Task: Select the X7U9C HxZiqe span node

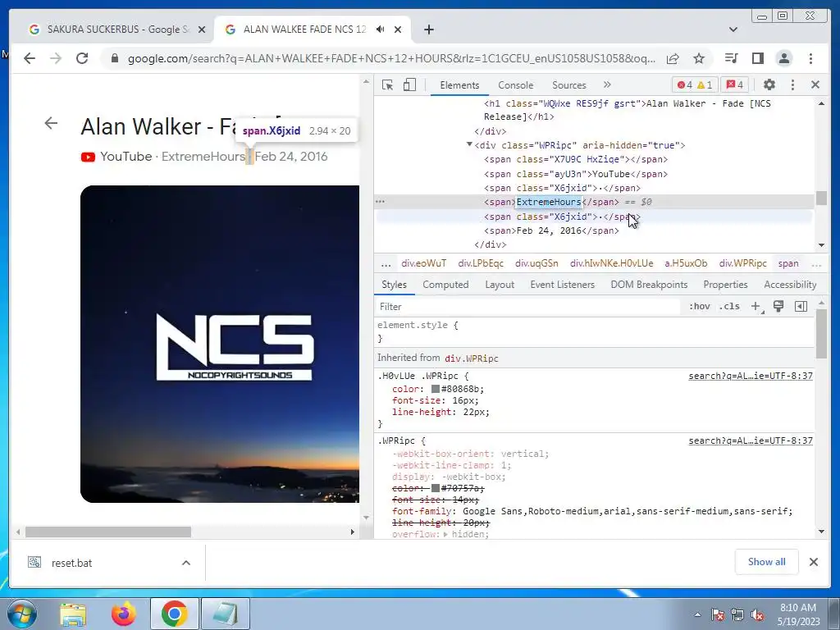Action: point(576,160)
